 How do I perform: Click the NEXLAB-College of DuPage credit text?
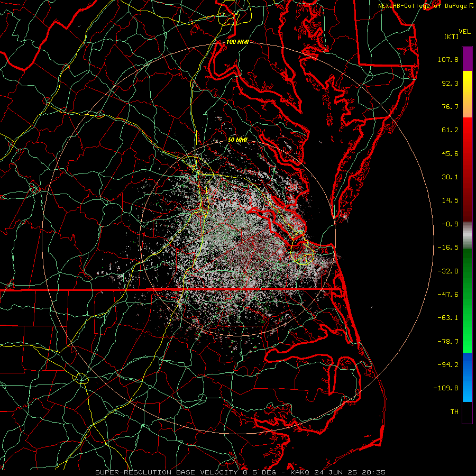pyautogui.click(x=422, y=6)
